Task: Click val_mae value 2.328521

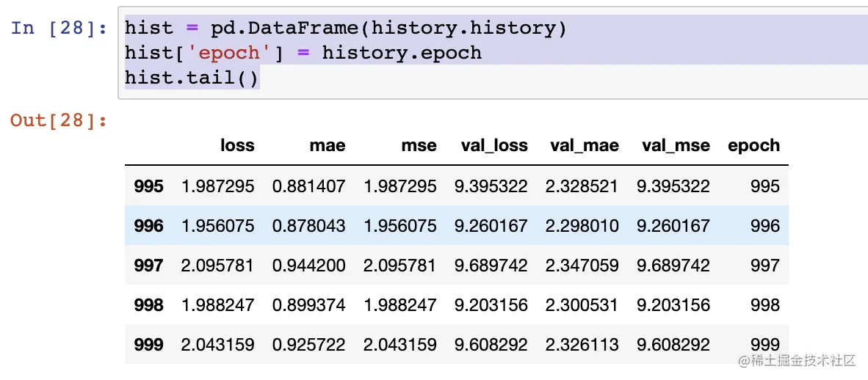Action: [x=582, y=186]
